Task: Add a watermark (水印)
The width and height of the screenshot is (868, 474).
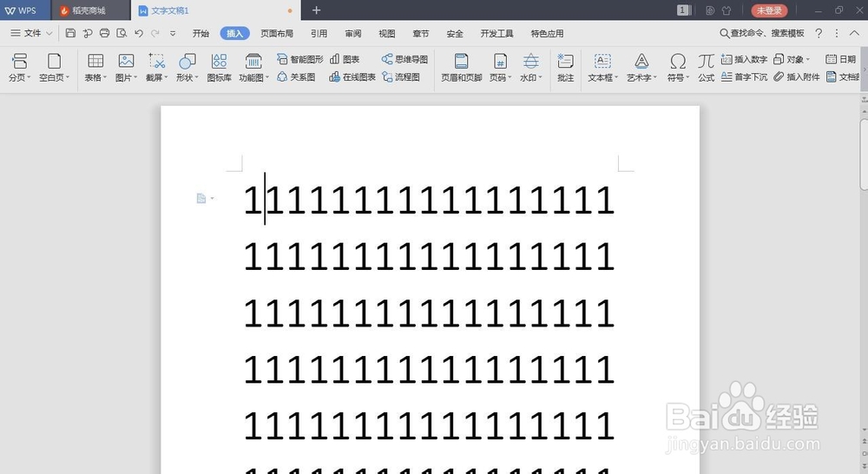Action: point(531,68)
